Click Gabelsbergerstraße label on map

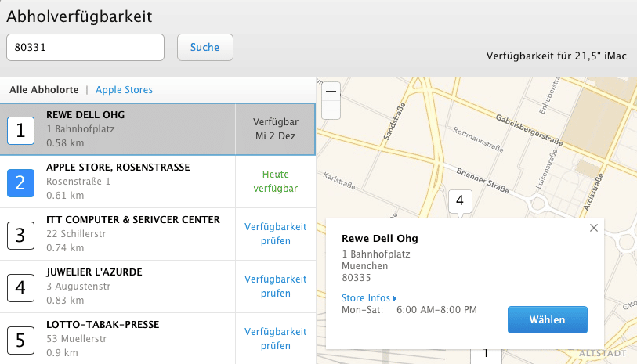coord(530,130)
